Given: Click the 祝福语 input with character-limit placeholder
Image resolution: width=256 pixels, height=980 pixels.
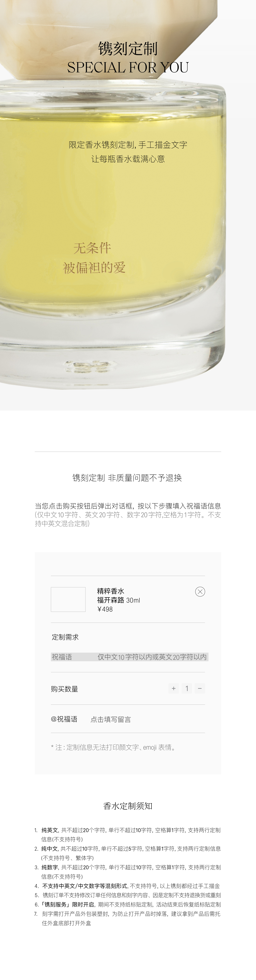Looking at the screenshot, I should point(130,657).
